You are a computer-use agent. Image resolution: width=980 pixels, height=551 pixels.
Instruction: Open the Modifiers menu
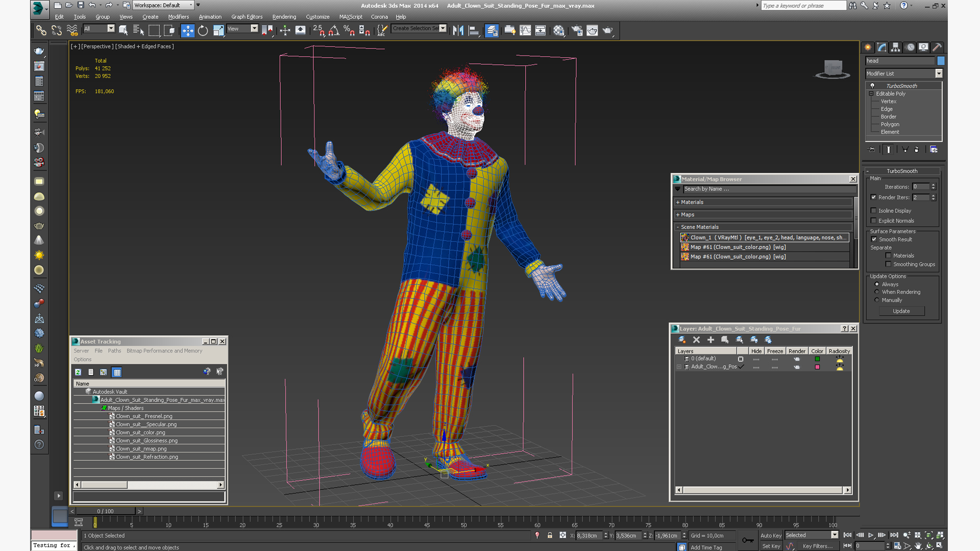point(178,17)
